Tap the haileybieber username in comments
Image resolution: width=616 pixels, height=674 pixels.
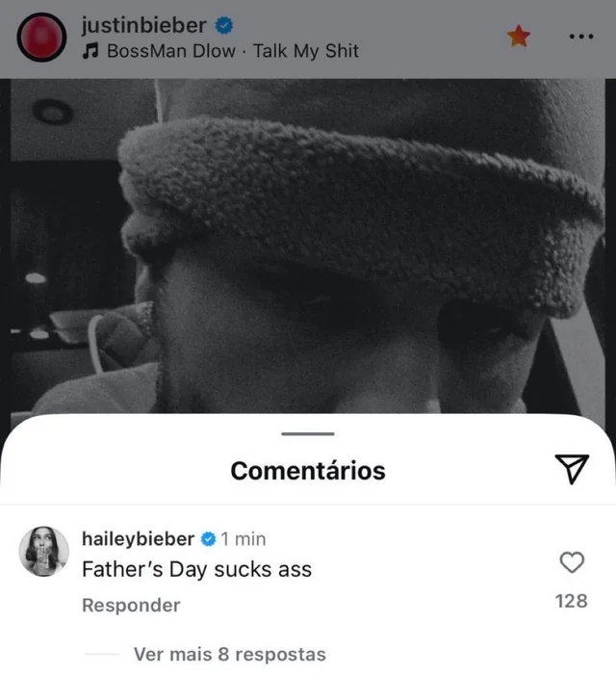138,538
